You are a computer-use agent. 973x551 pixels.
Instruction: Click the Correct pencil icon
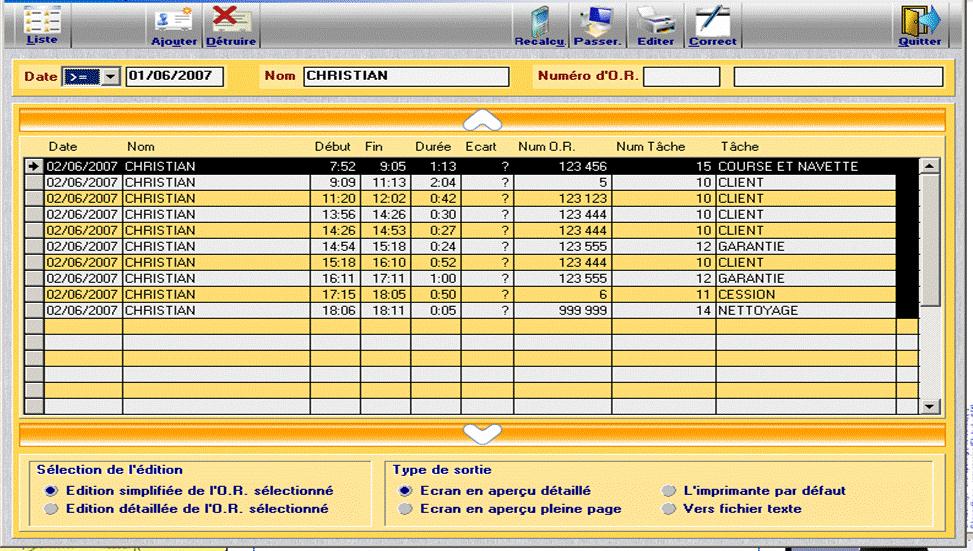point(712,24)
